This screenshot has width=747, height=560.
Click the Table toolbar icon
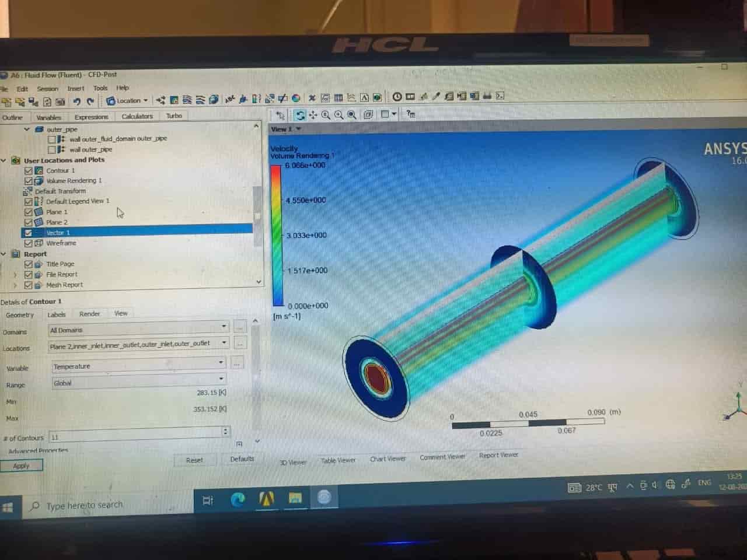coord(338,98)
